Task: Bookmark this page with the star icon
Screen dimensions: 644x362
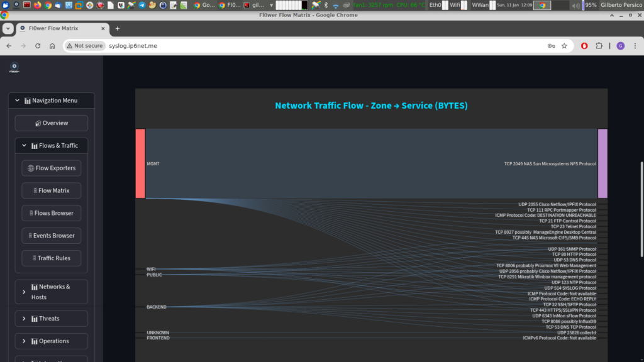Action: coord(564,46)
